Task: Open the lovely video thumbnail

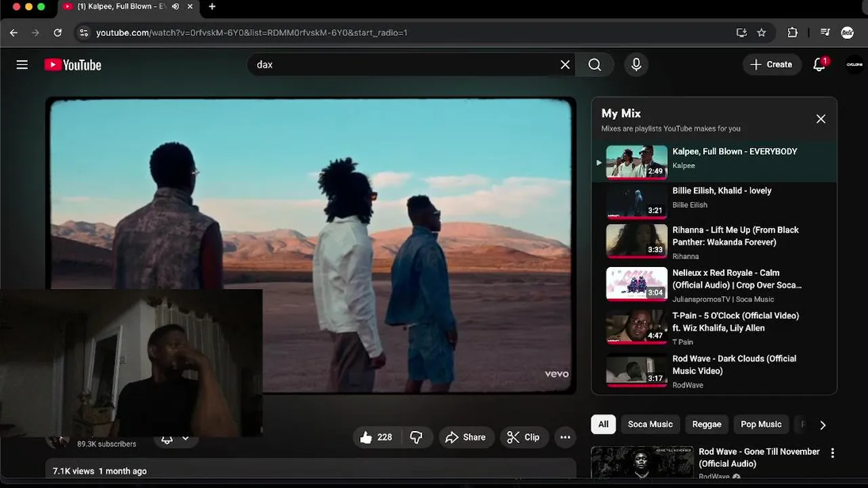Action: [636, 201]
